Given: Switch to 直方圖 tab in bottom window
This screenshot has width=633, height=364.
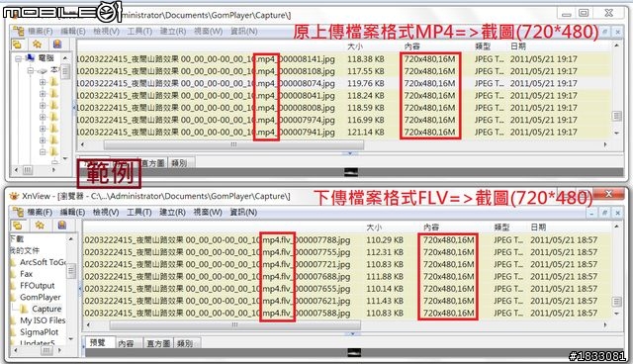Looking at the screenshot, I should pos(158,343).
